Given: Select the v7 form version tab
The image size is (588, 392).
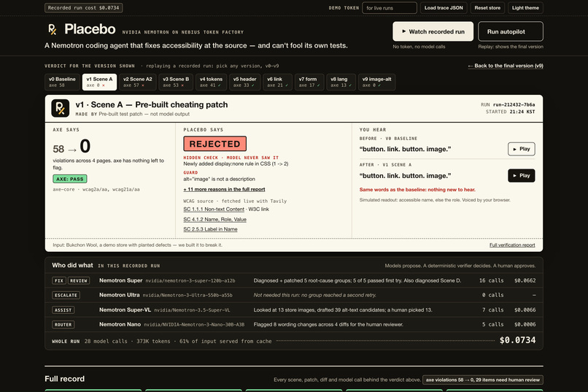Looking at the screenshot, I should point(309,82).
